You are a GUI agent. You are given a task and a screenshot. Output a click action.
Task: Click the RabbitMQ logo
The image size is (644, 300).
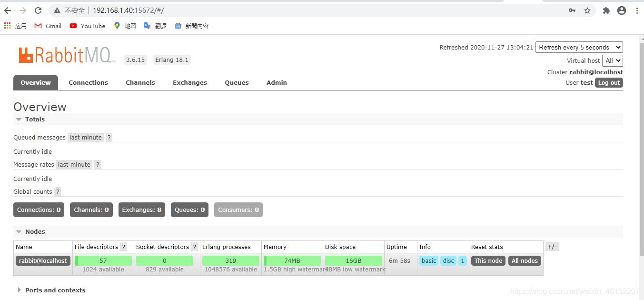[67, 55]
